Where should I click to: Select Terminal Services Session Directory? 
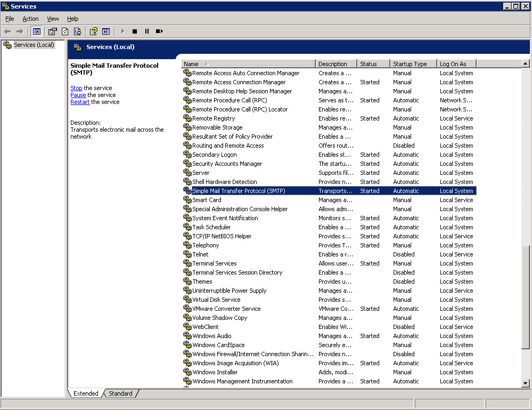(x=237, y=272)
